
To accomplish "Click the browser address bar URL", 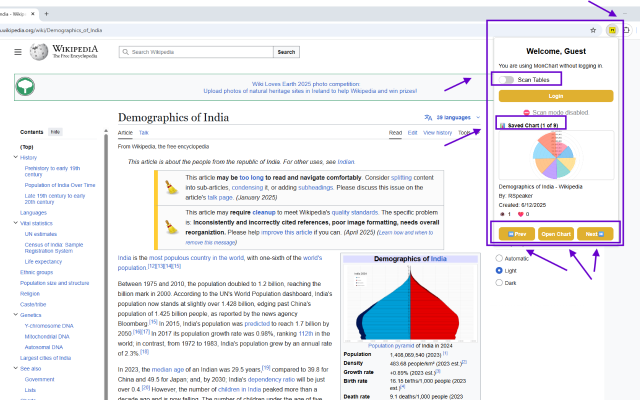I will click(x=51, y=30).
